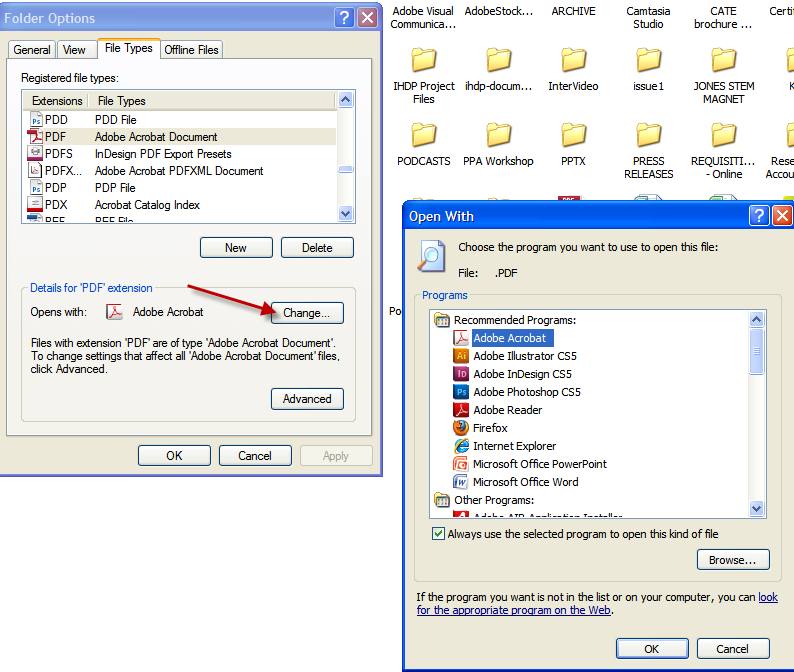
Task: Select the Adobe Illustrator CS5 icon
Action: (x=461, y=355)
